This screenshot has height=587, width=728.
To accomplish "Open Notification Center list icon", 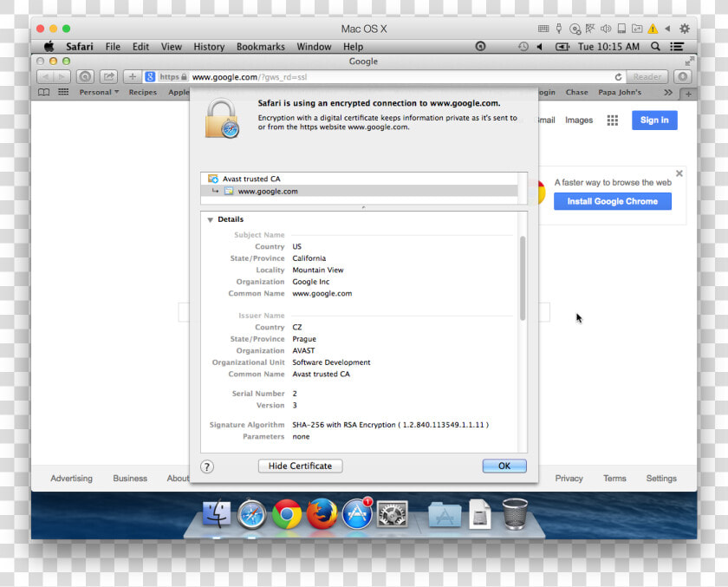I will click(677, 47).
